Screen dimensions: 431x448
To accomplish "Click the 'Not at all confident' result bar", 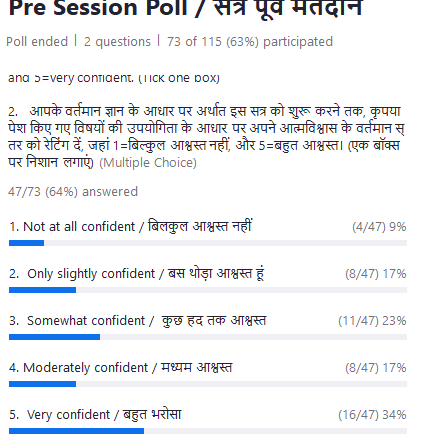I will [x=208, y=243].
